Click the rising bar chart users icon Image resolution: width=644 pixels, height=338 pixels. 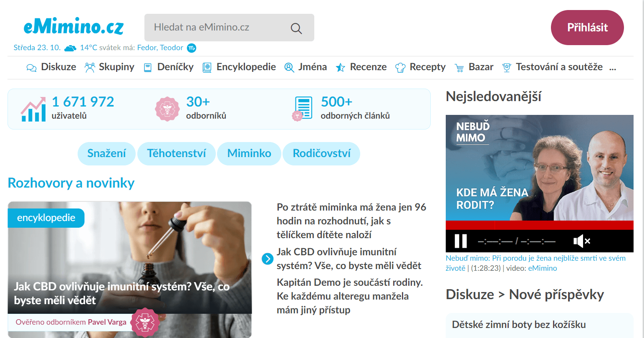tap(33, 109)
